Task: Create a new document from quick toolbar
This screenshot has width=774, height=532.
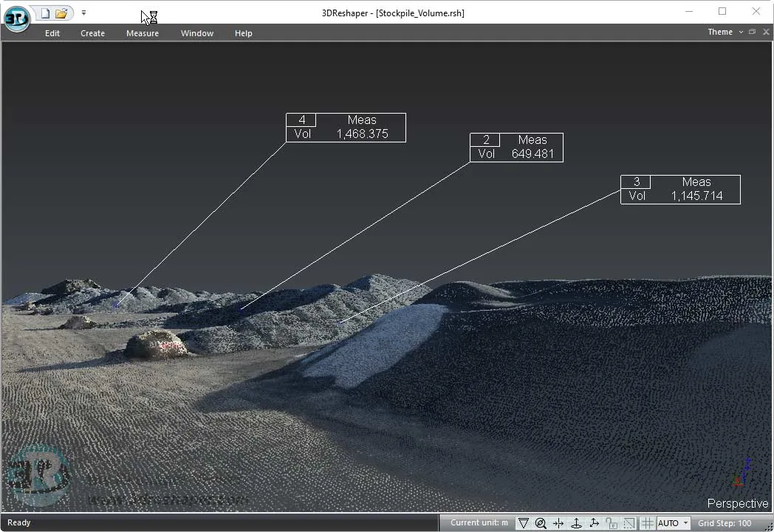Action: (45, 13)
